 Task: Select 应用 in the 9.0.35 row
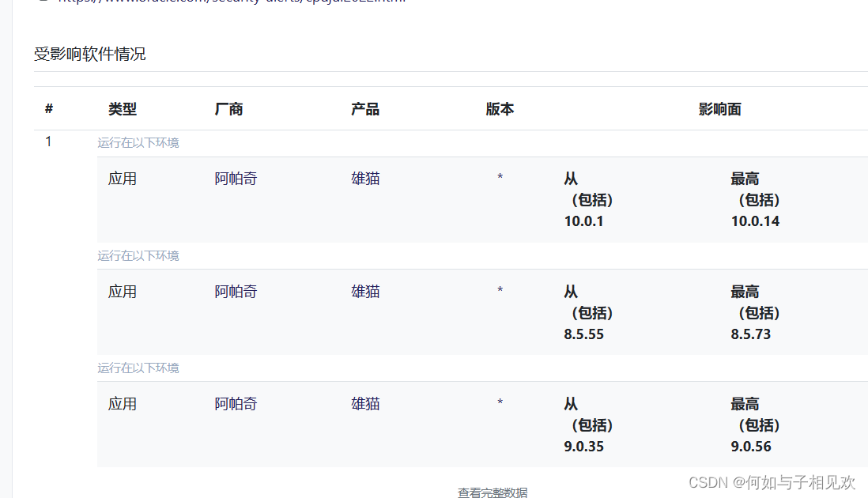(x=123, y=404)
